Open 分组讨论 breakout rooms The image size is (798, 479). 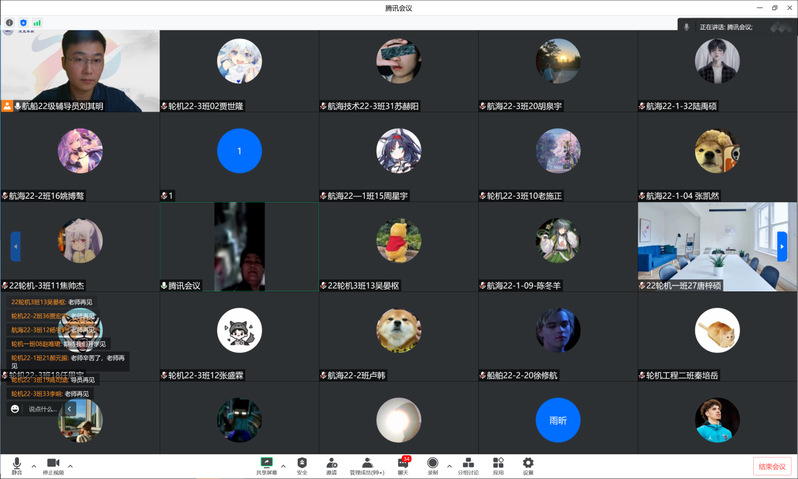[x=468, y=465]
